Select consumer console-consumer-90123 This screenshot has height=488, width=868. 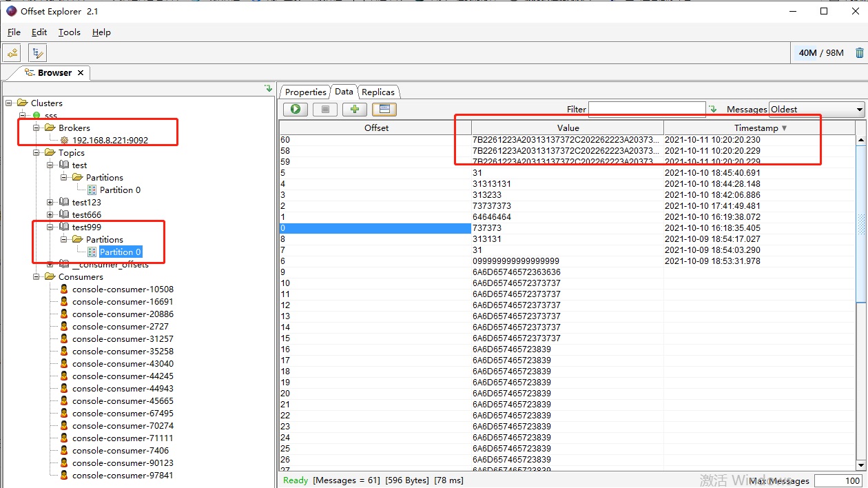click(123, 462)
